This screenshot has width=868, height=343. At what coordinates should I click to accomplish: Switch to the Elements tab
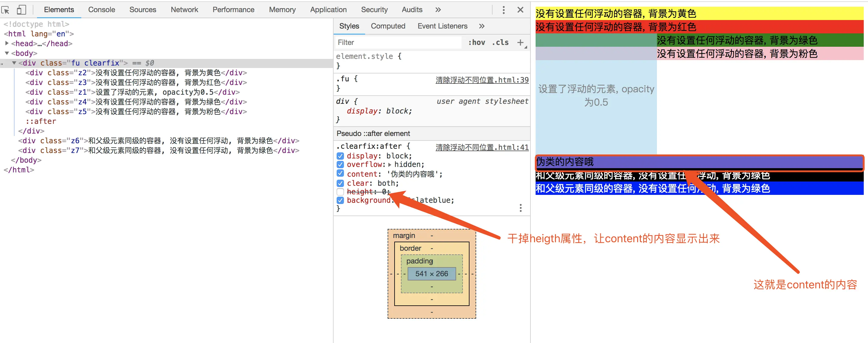(59, 10)
